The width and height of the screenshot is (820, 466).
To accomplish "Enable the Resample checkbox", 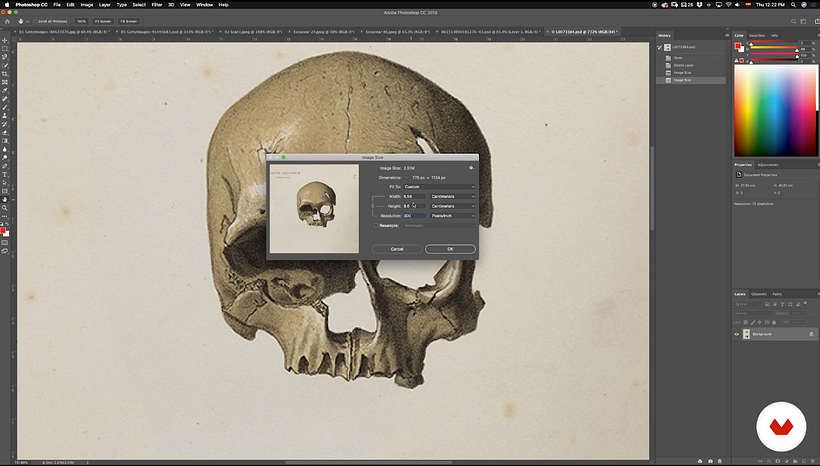I will 375,225.
